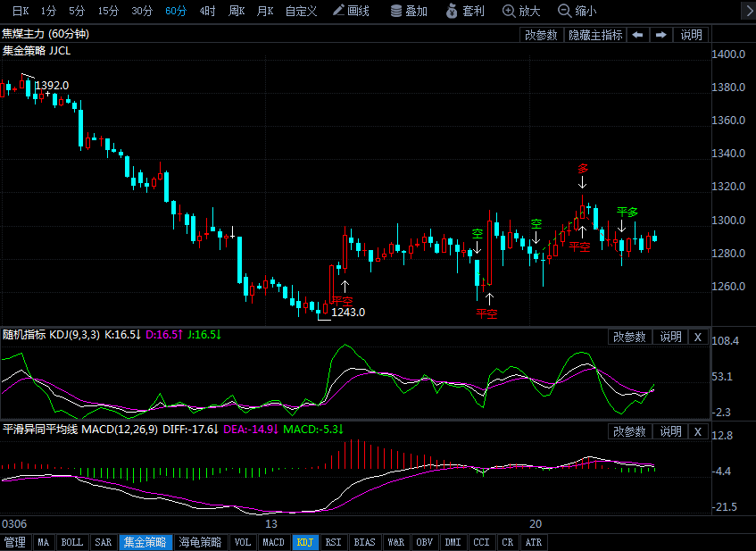Open 自定义 custom period
Image resolution: width=756 pixels, height=551 pixels.
[301, 11]
